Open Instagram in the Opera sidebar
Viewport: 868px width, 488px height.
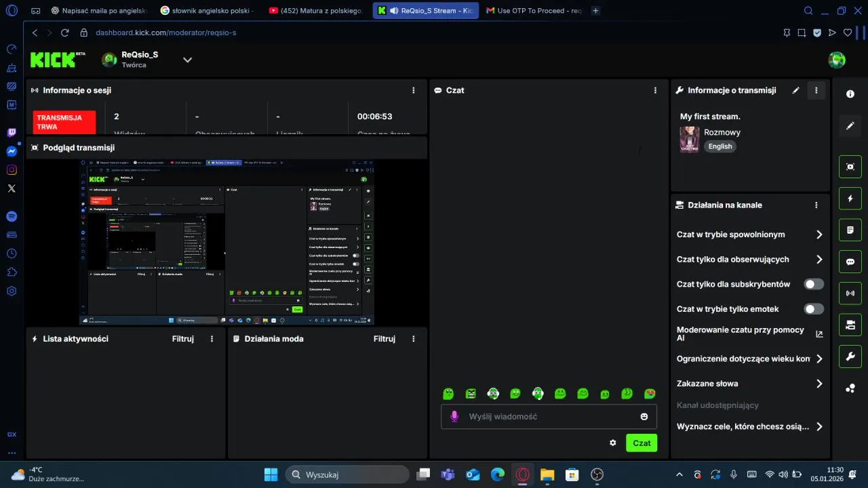click(x=12, y=169)
